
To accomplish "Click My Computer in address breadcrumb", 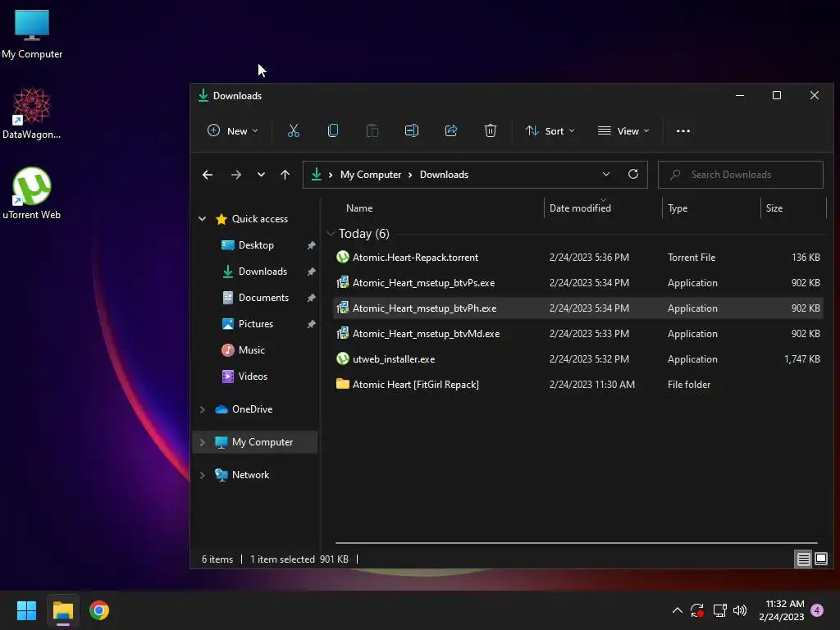I will 371,175.
